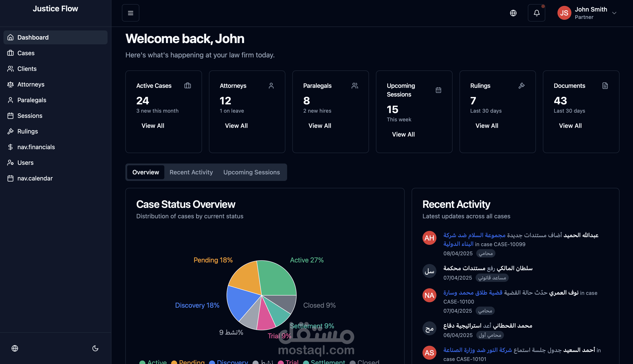Screen dimensions: 633x364
Task: Toggle dark mode moon icon in sidebar
Action: 95,348
